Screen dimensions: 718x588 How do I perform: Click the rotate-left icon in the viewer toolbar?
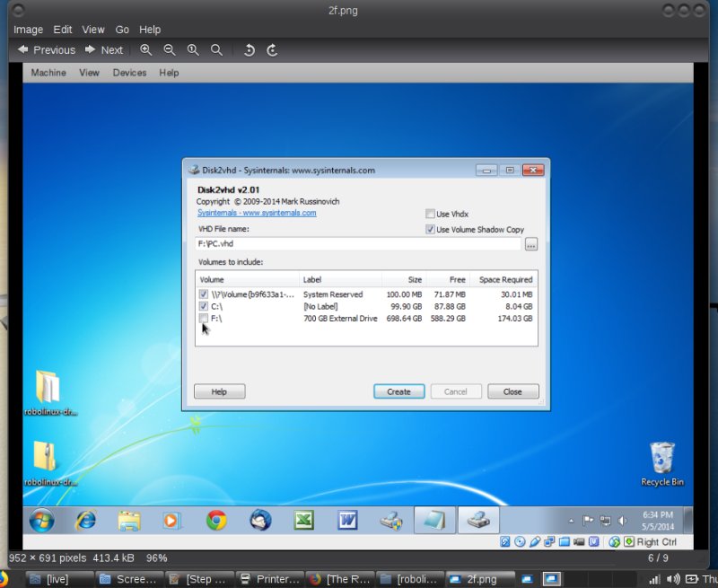[x=249, y=50]
